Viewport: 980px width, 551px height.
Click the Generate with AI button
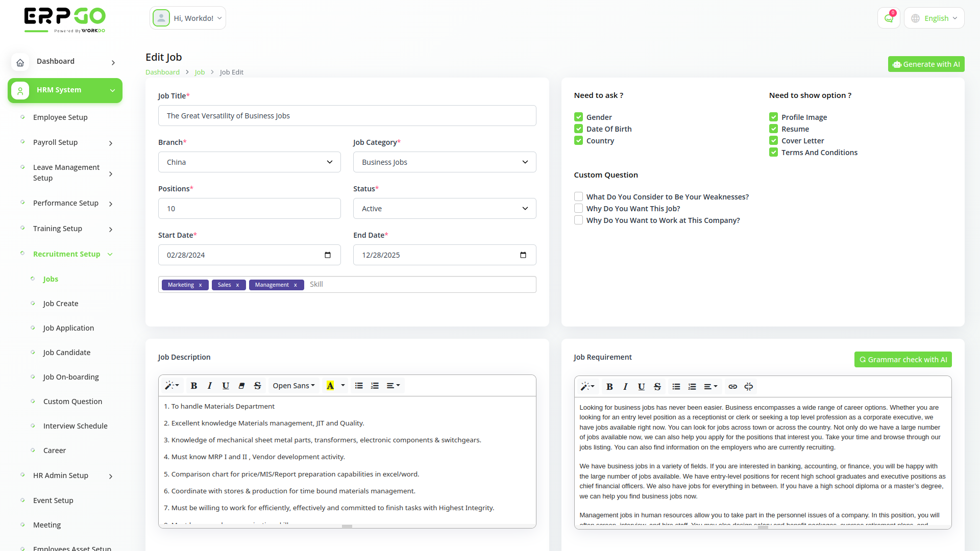[926, 64]
